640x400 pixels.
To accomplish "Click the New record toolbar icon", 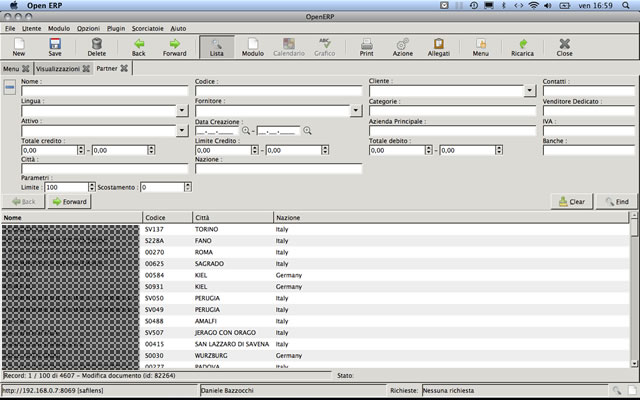I will (x=18, y=47).
